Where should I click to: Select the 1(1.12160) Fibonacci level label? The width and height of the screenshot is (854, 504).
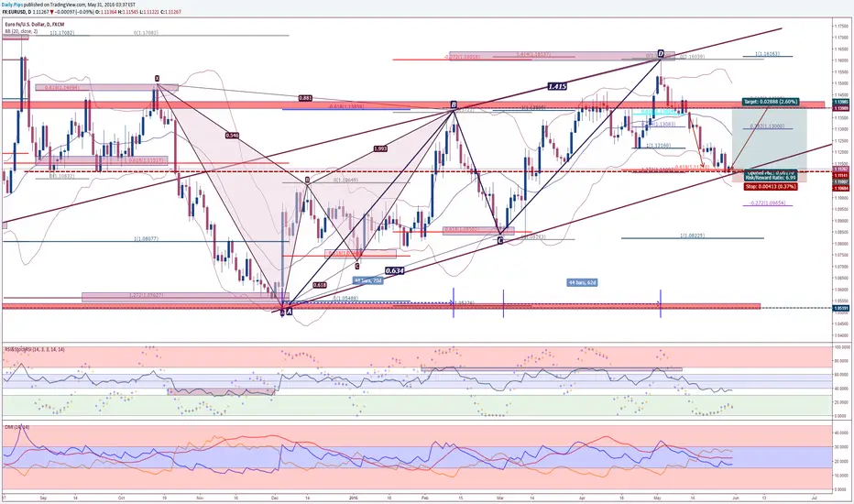(x=659, y=146)
